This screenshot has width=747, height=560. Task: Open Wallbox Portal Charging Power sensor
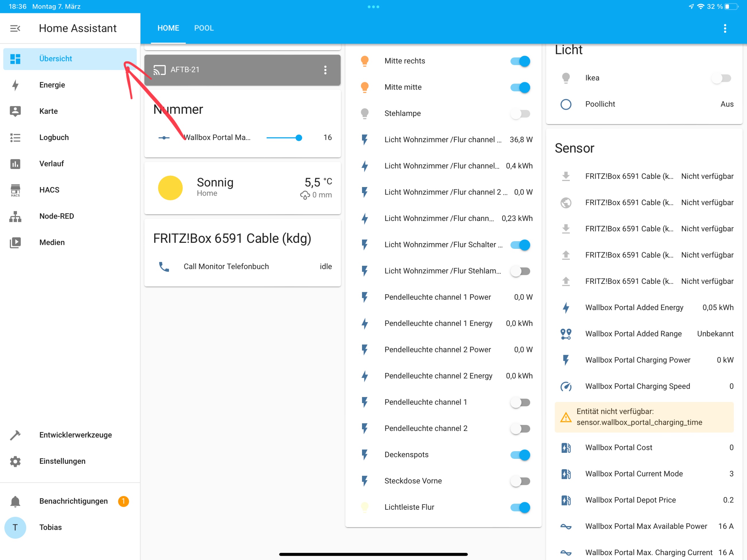[644, 360]
